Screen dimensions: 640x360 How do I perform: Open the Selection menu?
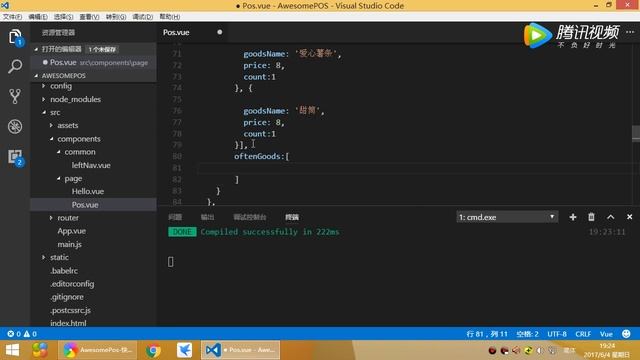pyautogui.click(x=63, y=17)
